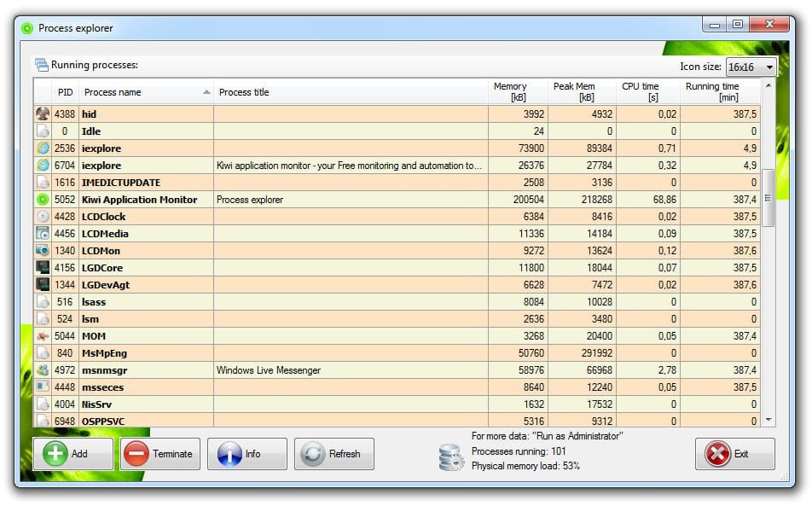Click the Windows Live Messenger icon beside msnmsgr
The width and height of the screenshot is (812, 506).
click(43, 370)
